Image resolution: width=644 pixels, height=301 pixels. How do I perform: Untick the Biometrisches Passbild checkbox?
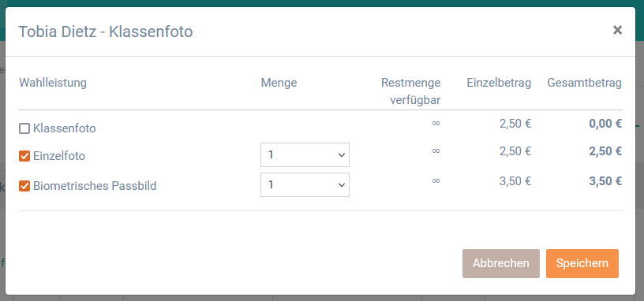[24, 186]
